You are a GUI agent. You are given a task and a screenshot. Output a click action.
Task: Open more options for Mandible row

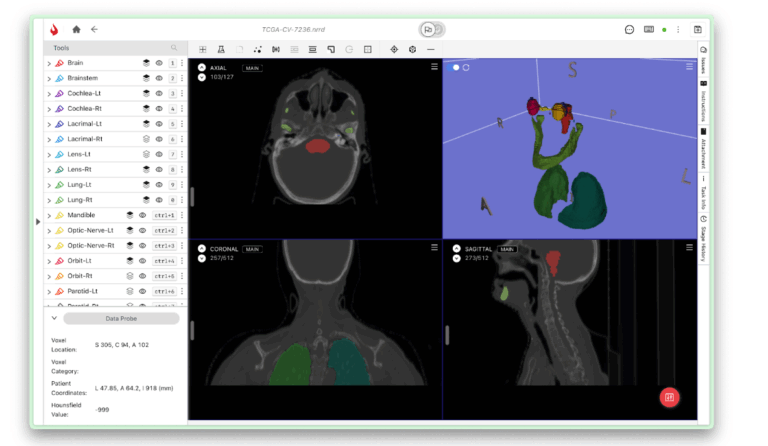tap(182, 215)
